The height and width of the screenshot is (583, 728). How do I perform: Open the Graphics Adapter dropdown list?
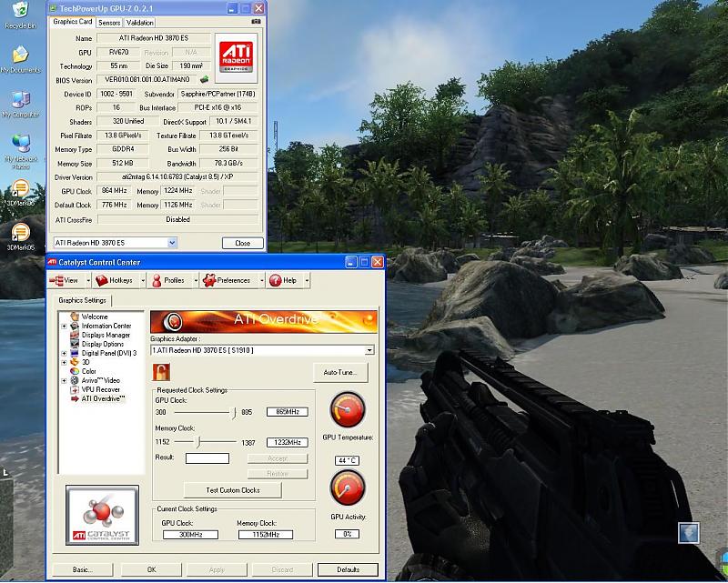tap(369, 350)
